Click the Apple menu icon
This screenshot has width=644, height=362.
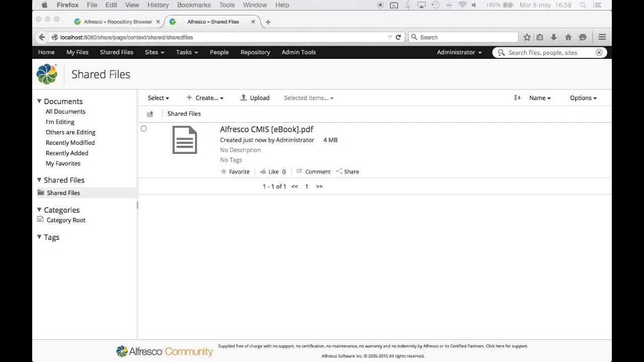44,5
